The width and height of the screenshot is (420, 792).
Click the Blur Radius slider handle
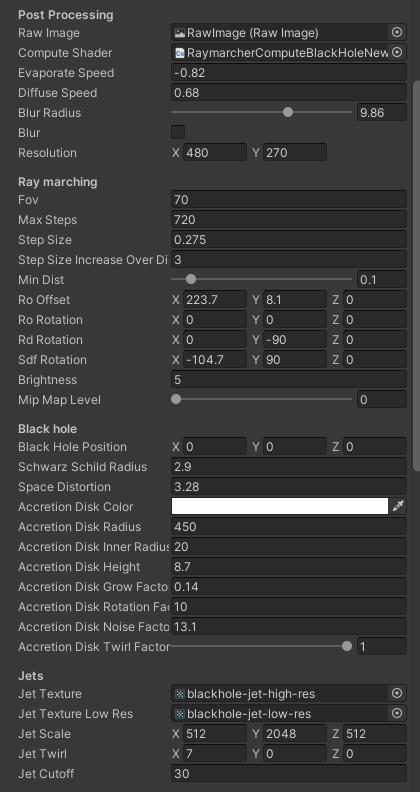(x=288, y=112)
